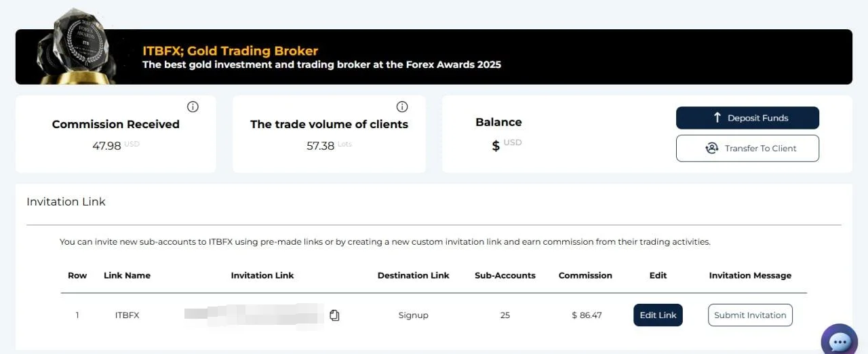
Task: Copy the ITBFX invitation link
Action: [x=334, y=315]
